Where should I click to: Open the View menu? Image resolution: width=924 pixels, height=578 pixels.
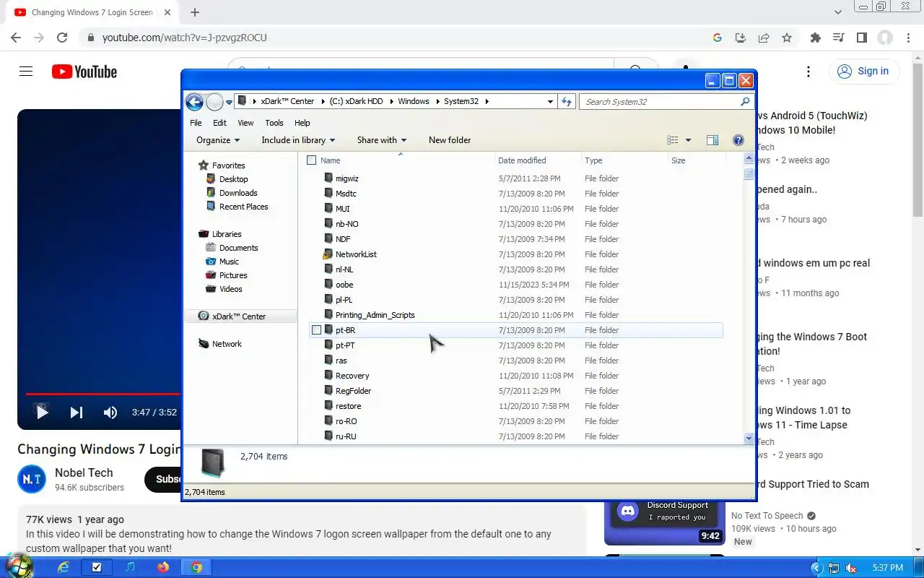pos(245,123)
